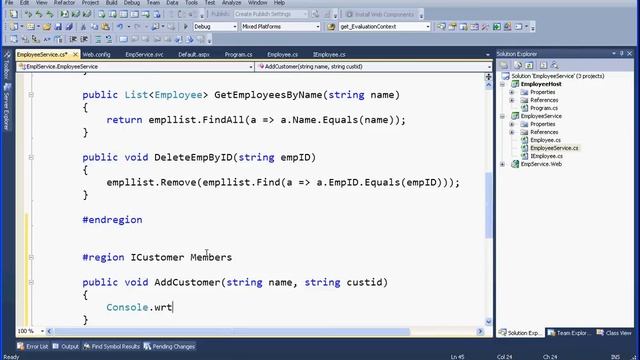Screen dimensions: 640x360
Task: Click the Cut scissors icon
Action: click(x=83, y=27)
